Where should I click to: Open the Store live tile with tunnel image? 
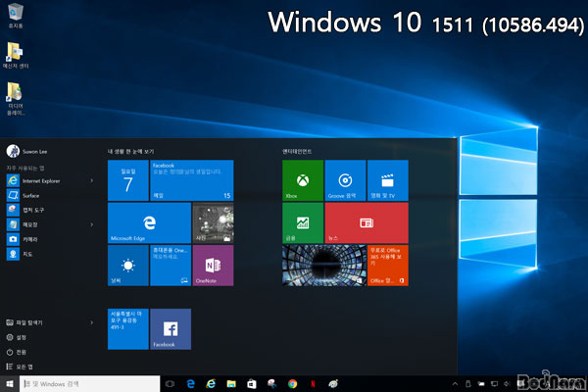click(324, 266)
